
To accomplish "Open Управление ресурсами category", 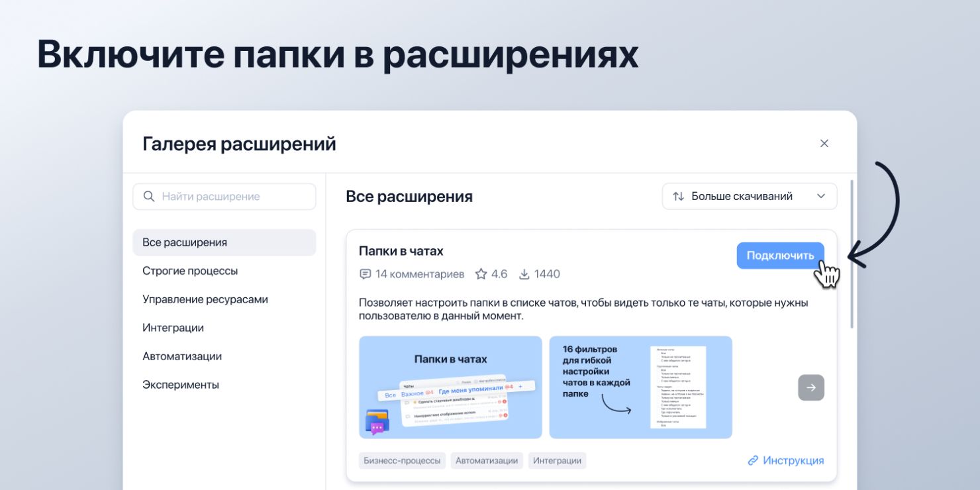I will [x=205, y=299].
